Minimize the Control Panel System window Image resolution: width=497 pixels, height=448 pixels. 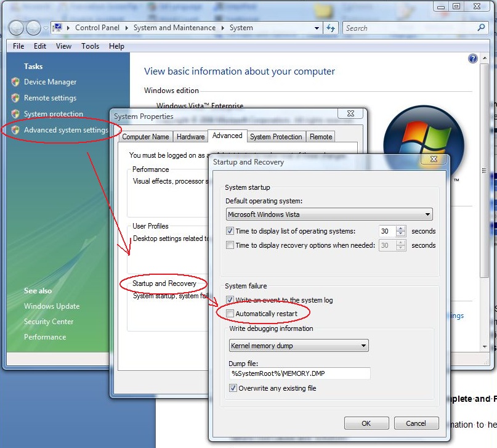click(441, 6)
